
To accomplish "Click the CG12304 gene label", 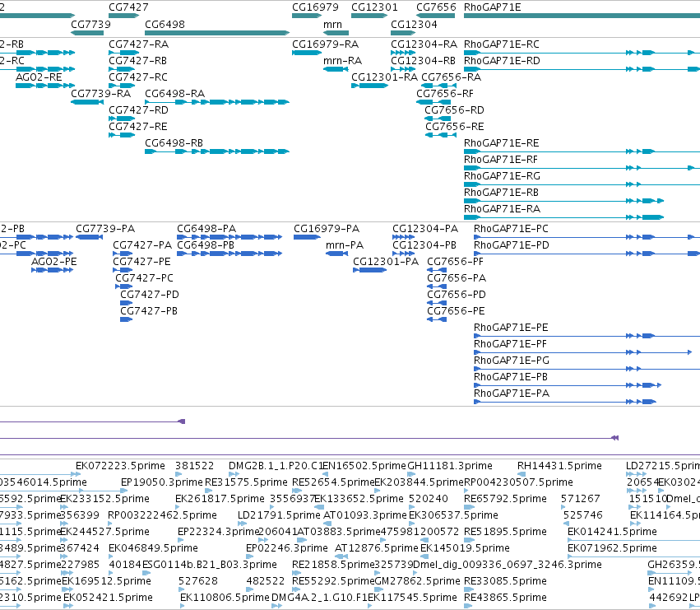I will point(414,24).
